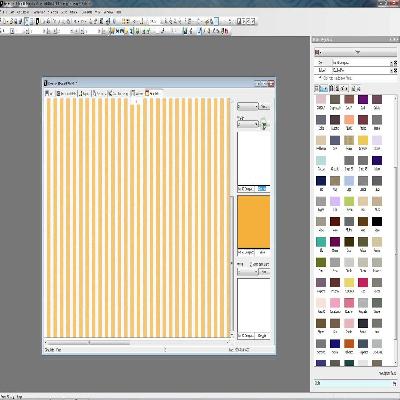
Task: Choose the burnt orange palette swatch
Action: [x=349, y=343]
